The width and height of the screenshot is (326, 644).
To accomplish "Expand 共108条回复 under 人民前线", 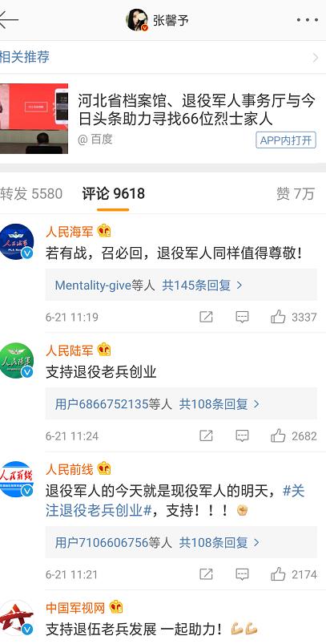I will pos(219,543).
